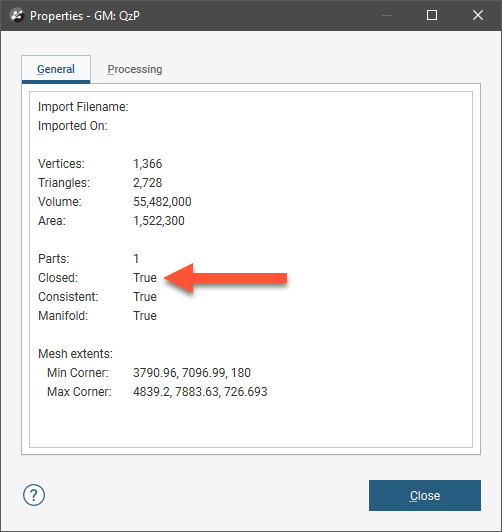Screen dimensions: 502x532
Task: Click the Parts value 1
Action: [136, 259]
